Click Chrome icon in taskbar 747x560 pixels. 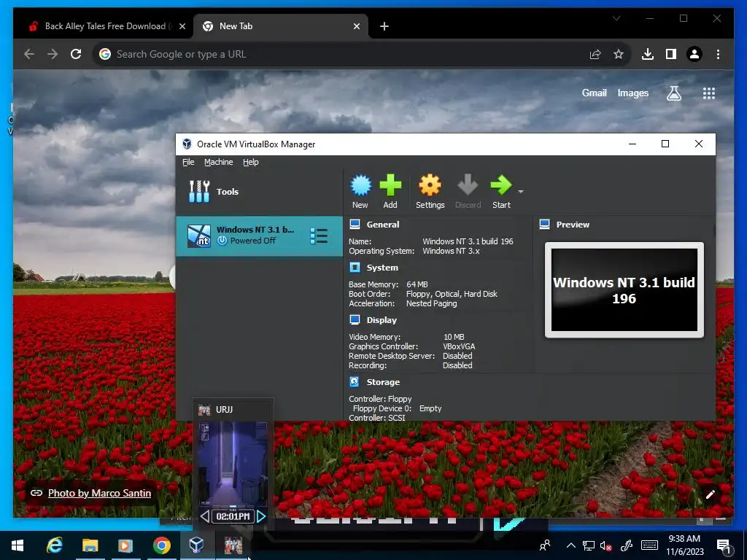tap(161, 545)
